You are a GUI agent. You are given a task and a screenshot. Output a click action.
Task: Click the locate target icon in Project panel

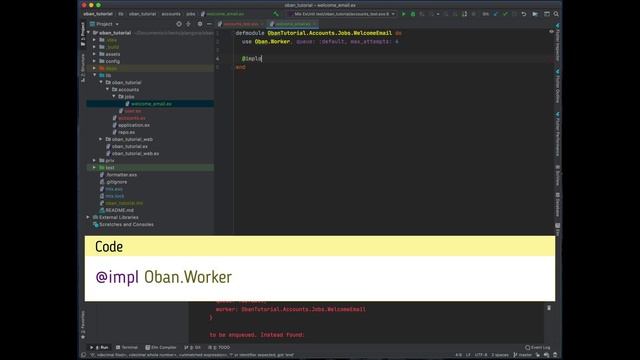[x=179, y=24]
